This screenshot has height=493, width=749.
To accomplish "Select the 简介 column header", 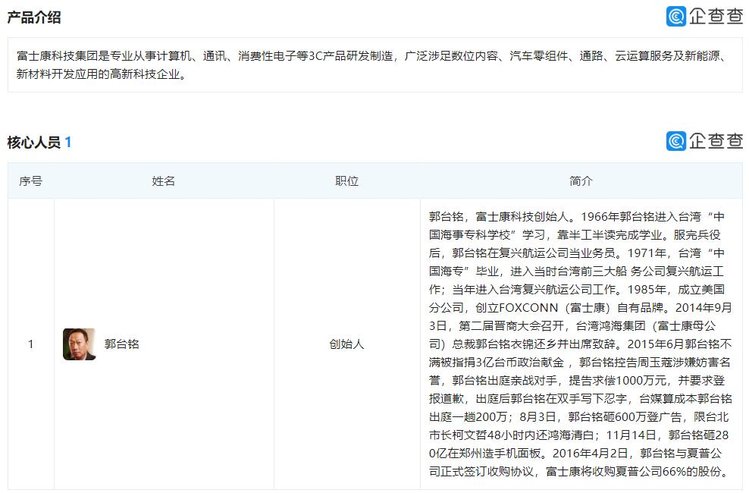I will click(581, 181).
